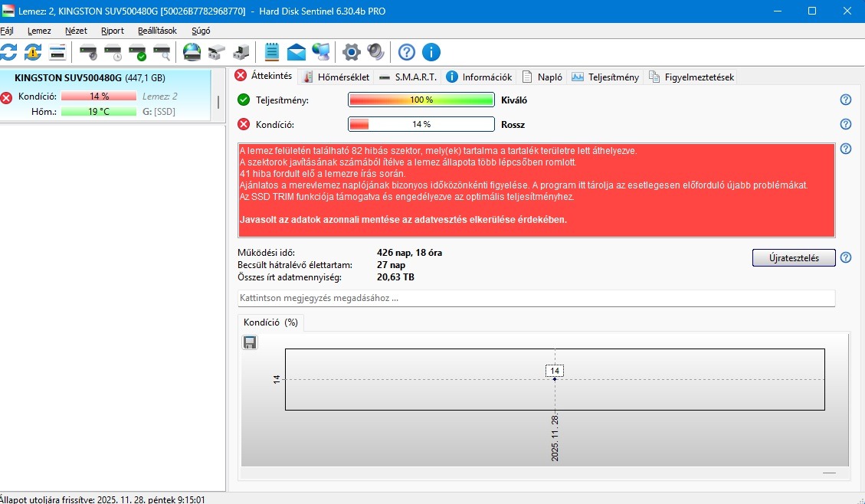Click the speaker sound icon in toolbar
Viewport: 865px width, 504px height.
(x=375, y=52)
